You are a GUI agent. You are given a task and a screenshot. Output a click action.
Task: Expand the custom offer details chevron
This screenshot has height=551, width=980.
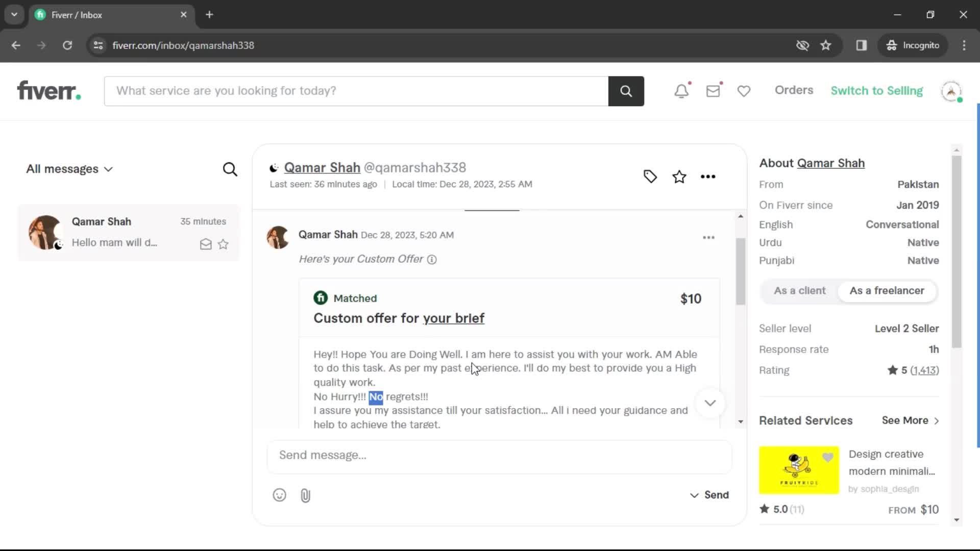click(x=710, y=403)
